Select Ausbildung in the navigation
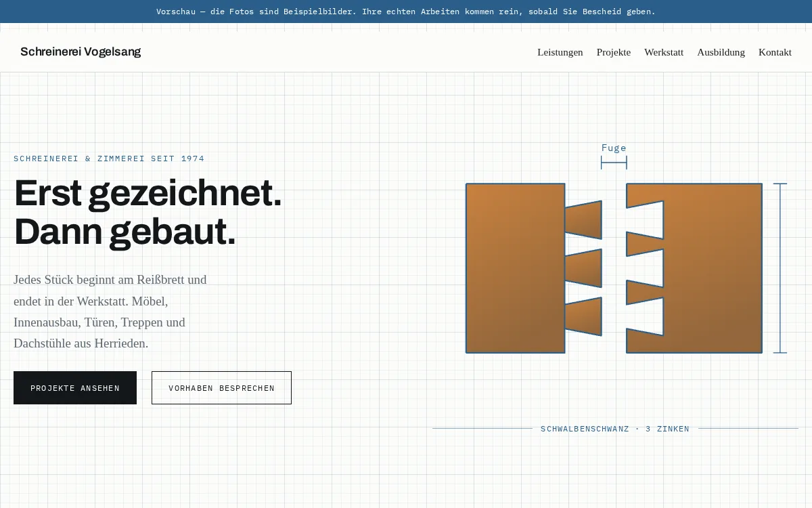812x508 pixels. point(721,52)
